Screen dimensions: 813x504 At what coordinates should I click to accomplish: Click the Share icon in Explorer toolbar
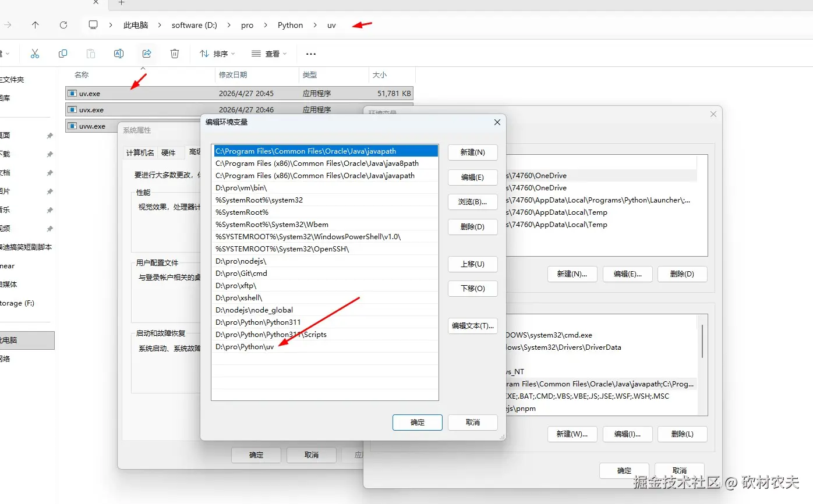147,54
